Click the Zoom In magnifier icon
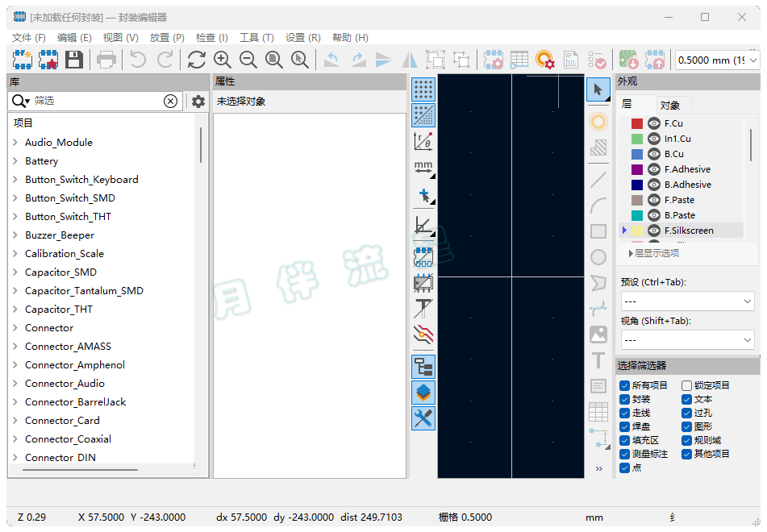Image resolution: width=767 pixels, height=532 pixels. 223,60
